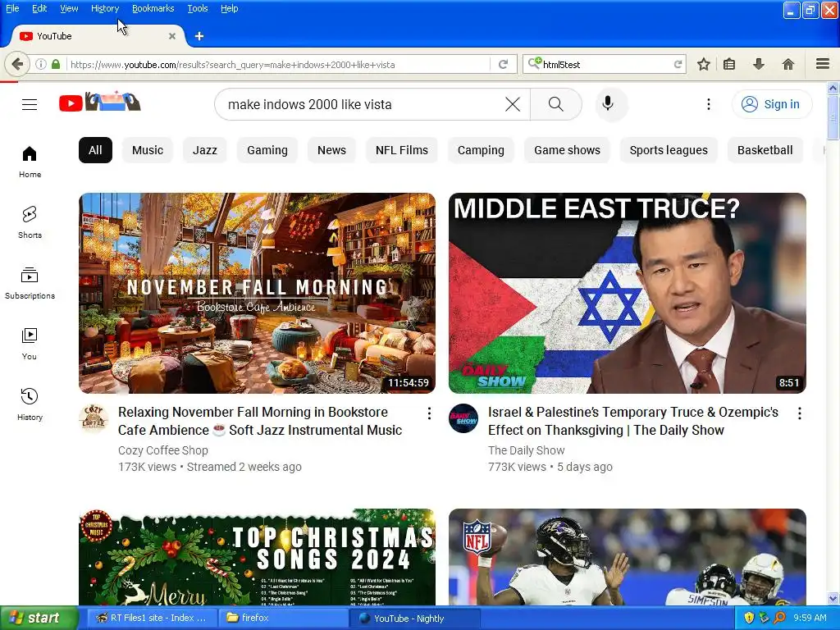Open options menu for the Bookstore Cafe video
840x630 pixels.
tap(429, 413)
